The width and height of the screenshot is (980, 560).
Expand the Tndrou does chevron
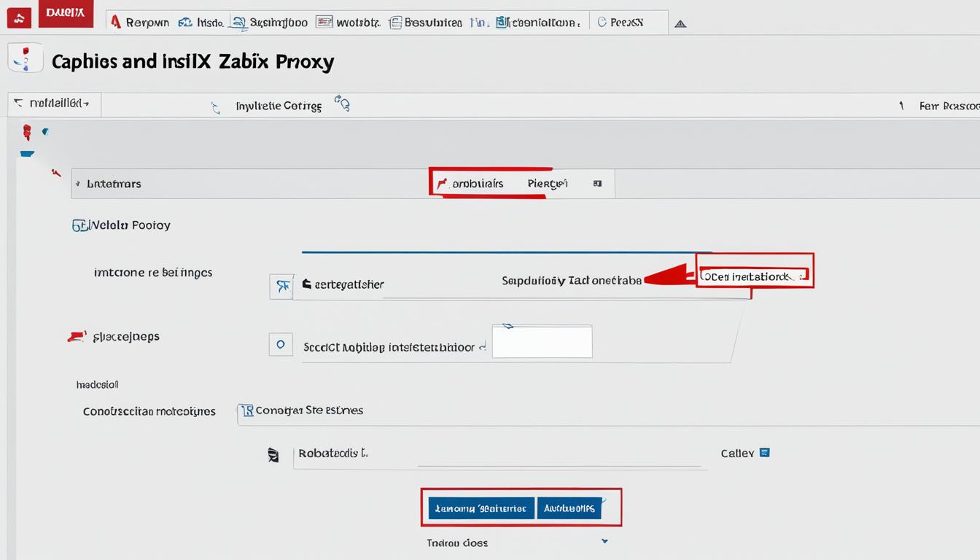(604, 542)
